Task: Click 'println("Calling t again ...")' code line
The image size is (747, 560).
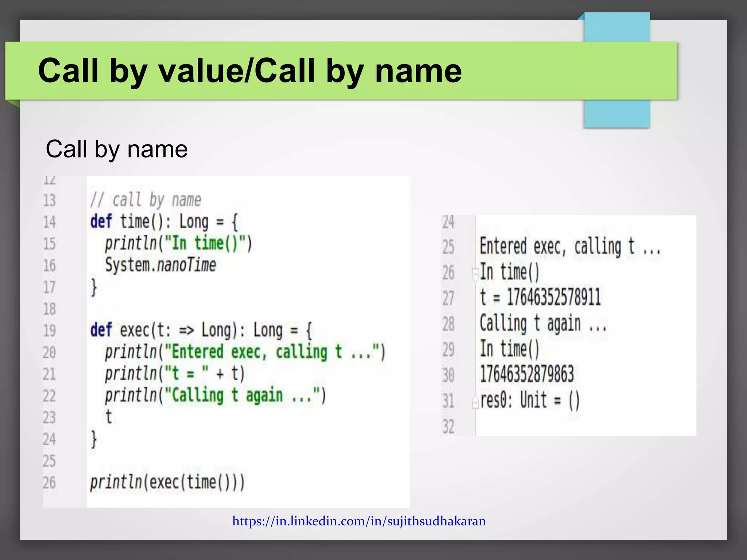Action: pos(215,396)
